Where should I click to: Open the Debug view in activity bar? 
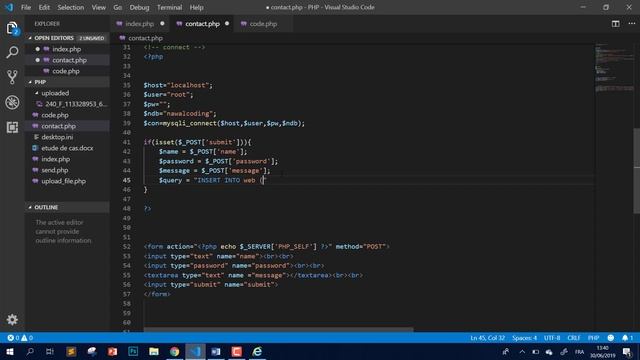[12, 102]
